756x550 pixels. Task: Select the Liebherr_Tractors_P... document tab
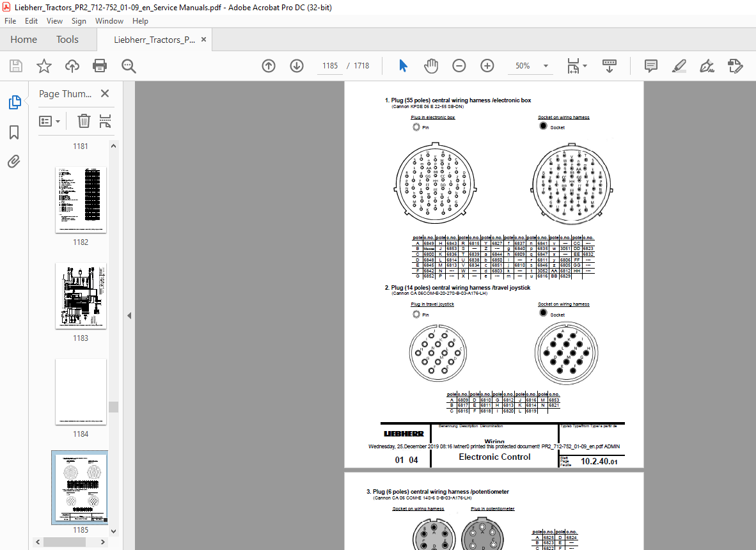pyautogui.click(x=154, y=40)
